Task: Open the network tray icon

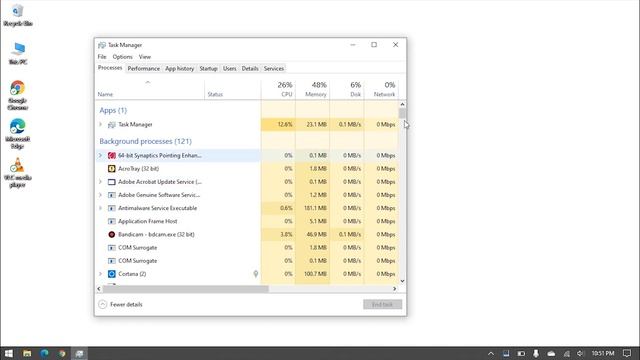Action: point(566,353)
